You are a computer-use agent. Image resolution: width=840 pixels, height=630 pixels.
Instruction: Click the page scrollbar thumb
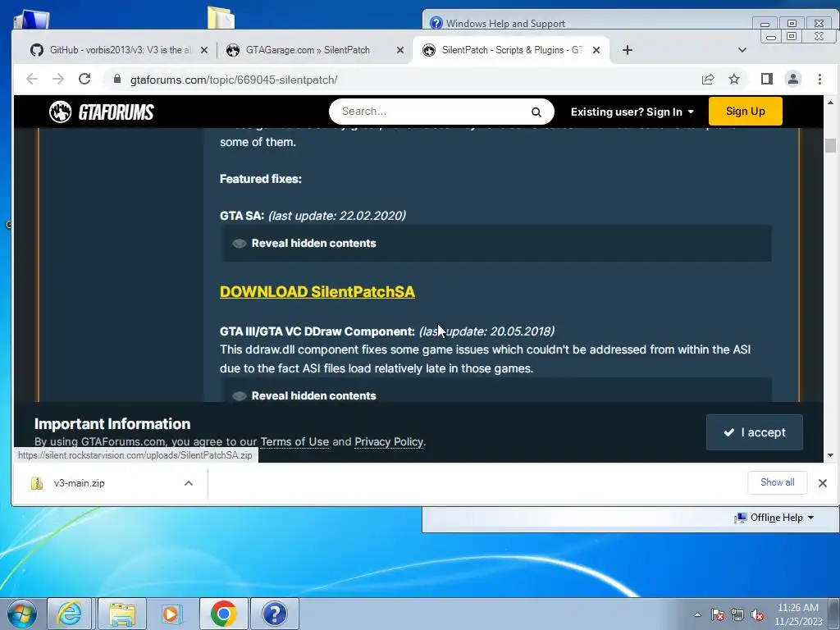click(830, 145)
